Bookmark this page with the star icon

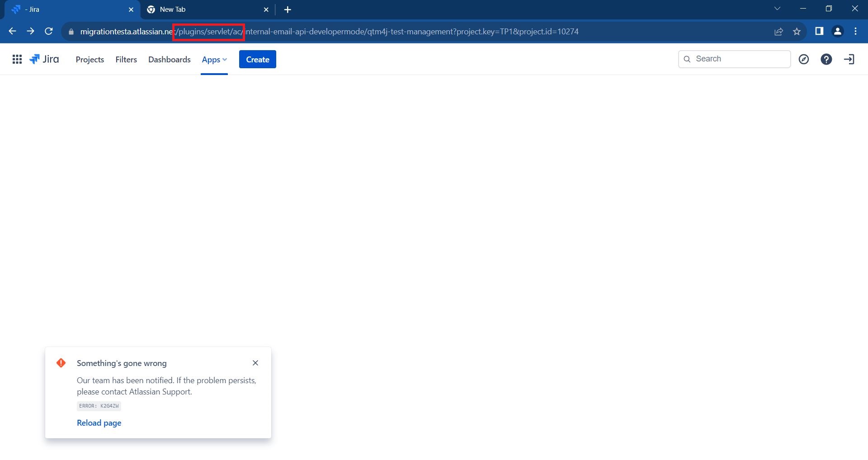(x=797, y=32)
